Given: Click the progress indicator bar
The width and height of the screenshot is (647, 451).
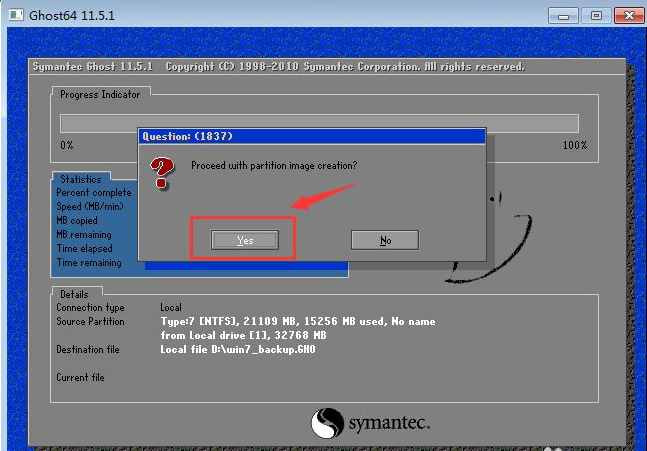Looking at the screenshot, I should click(319, 123).
